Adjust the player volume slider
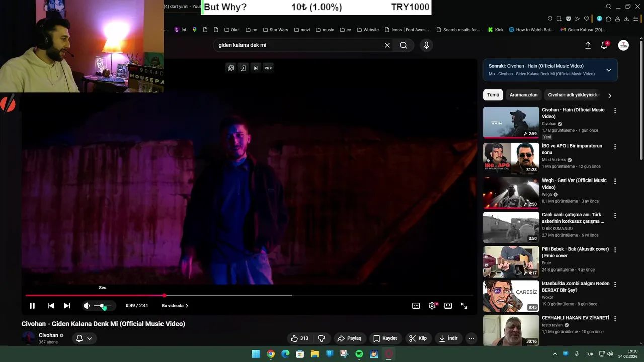This screenshot has width=644, height=362. [x=103, y=306]
